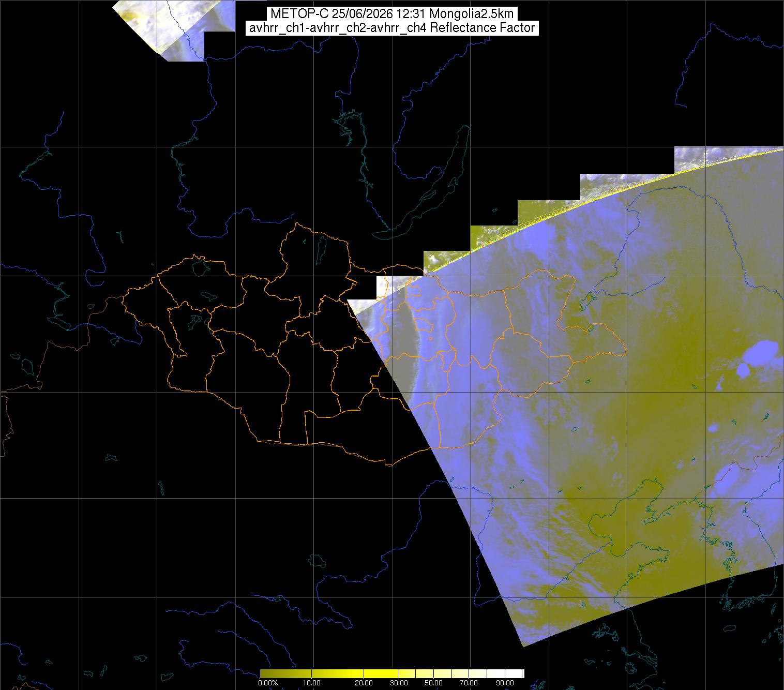This screenshot has width=784, height=690.
Task: Click the reflectance color bar legend
Action: (392, 673)
